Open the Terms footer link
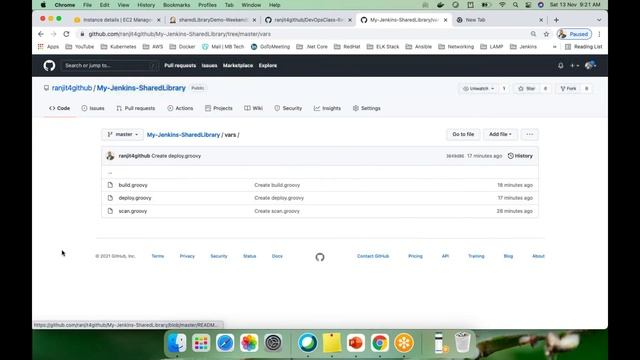This screenshot has height=360, width=640. pyautogui.click(x=158, y=256)
